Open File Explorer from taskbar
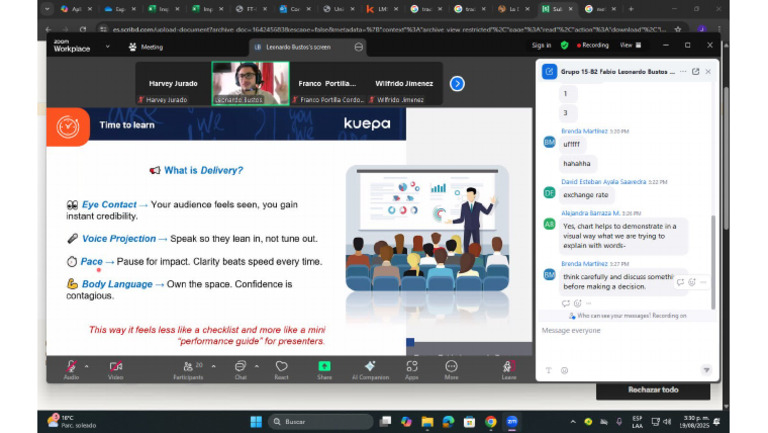 [427, 422]
